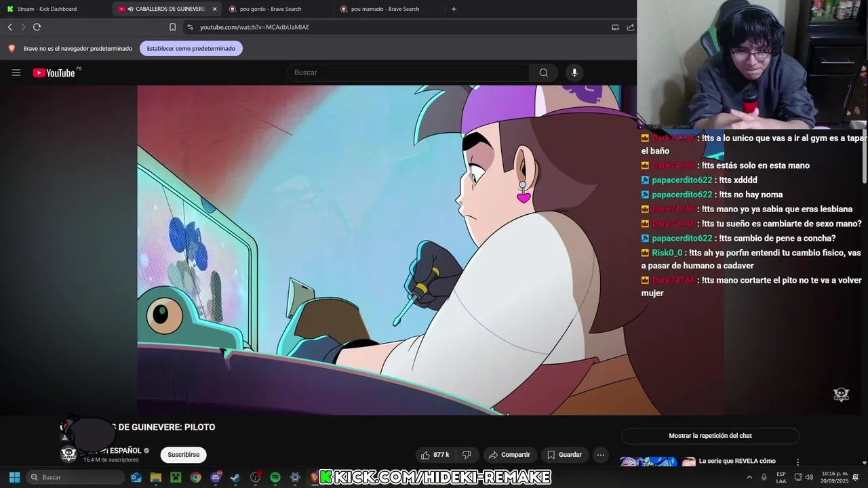Bookmark this page with the bookmark icon
This screenshot has height=488, width=868.
pos(172,27)
